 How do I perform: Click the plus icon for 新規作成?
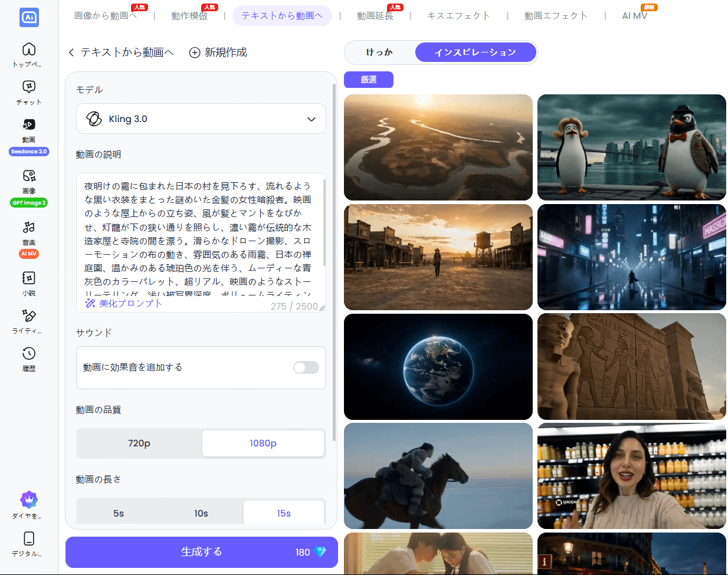(x=195, y=52)
